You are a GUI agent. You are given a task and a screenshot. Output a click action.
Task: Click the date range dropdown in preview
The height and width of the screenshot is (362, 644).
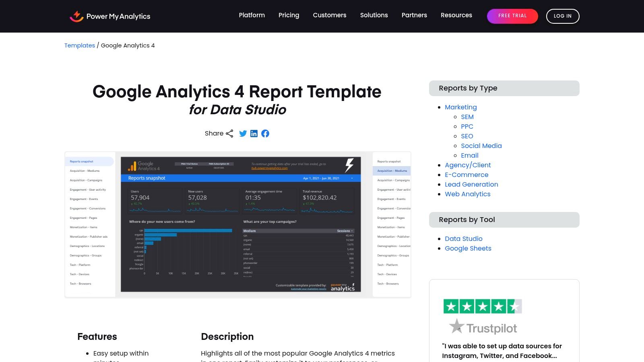click(x=327, y=178)
